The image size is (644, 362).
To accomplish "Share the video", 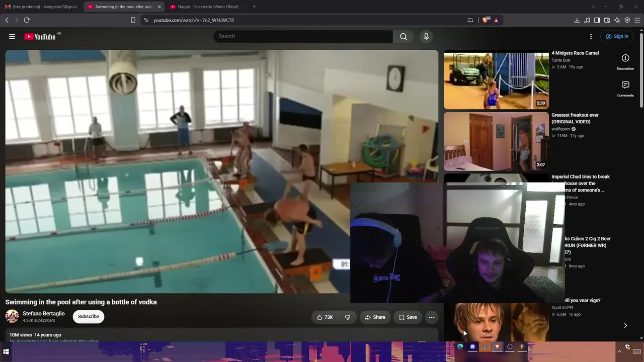I will click(x=375, y=317).
